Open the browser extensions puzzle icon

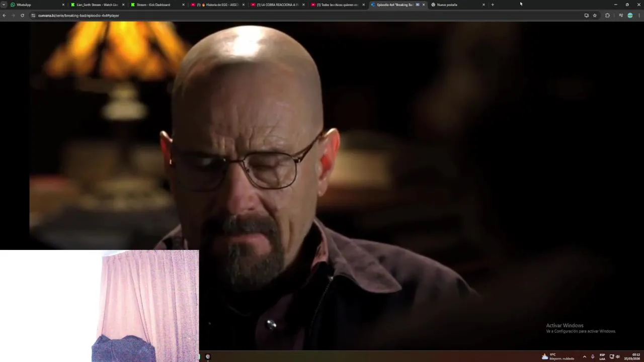click(607, 16)
